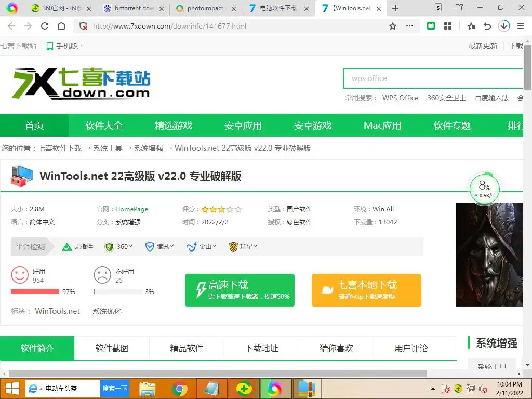Click the WinTools.net software icon
This screenshot has width=532, height=399.
[22, 176]
